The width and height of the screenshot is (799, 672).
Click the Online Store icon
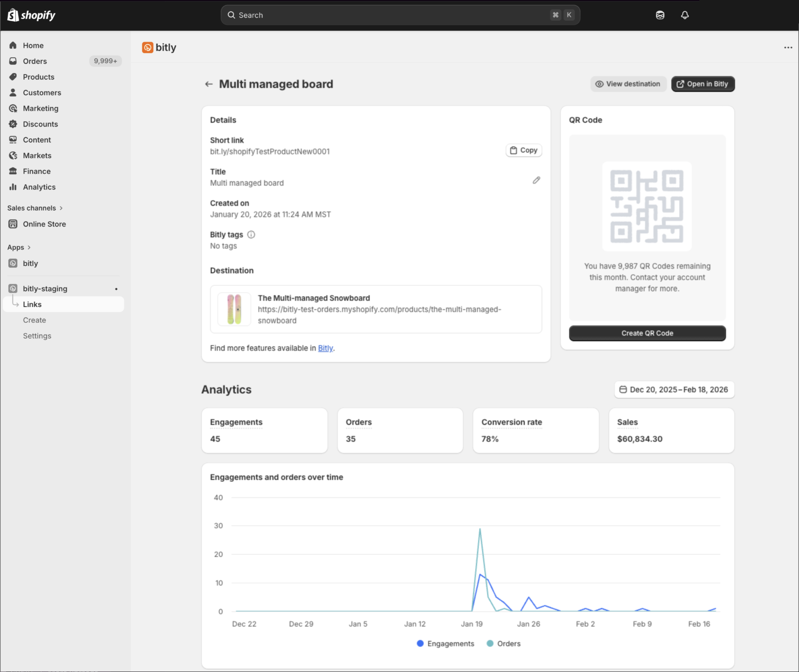tap(13, 224)
